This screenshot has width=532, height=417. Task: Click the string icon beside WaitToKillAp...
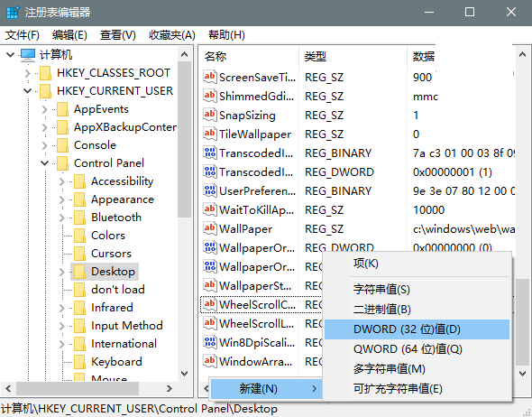[x=210, y=209]
